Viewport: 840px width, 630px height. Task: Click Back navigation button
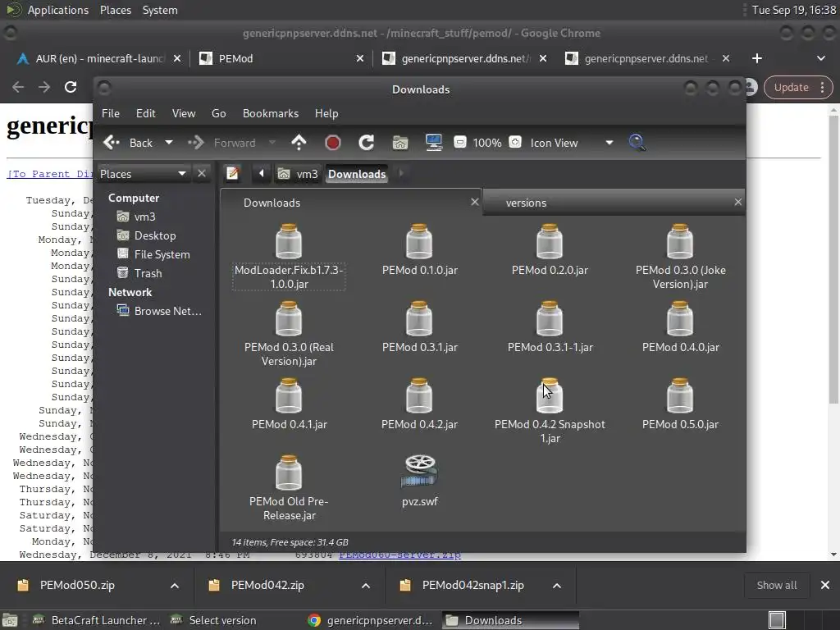coord(129,143)
